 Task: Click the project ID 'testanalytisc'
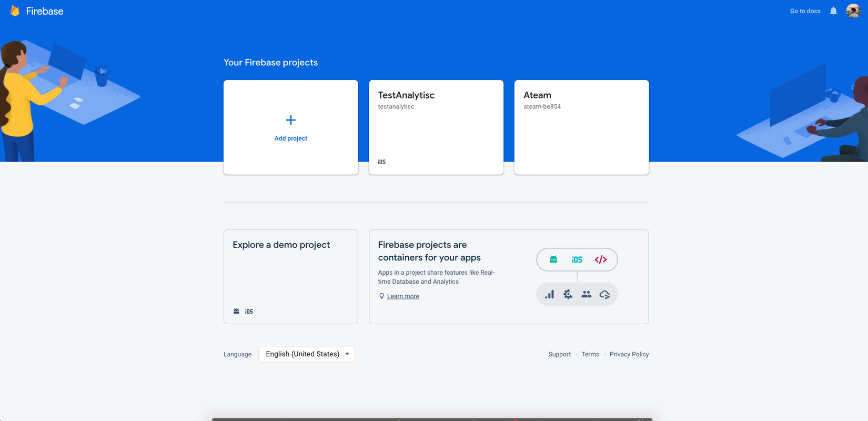coord(396,107)
